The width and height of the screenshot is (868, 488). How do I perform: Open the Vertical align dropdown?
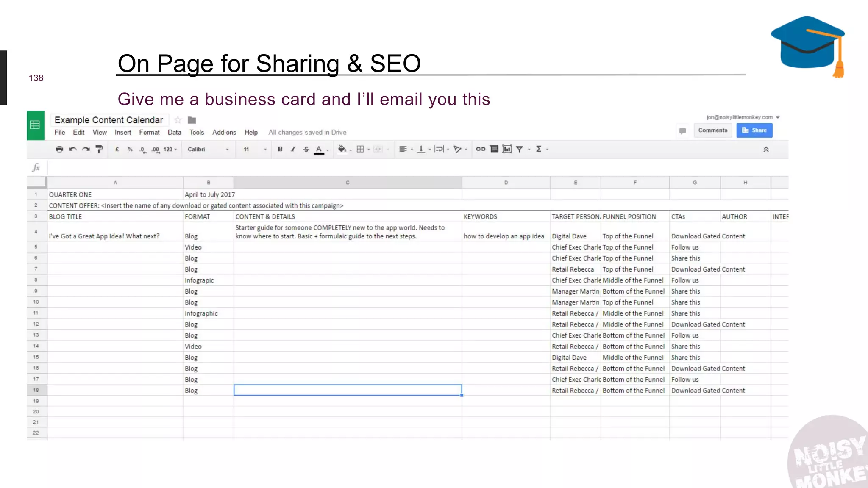tap(424, 149)
